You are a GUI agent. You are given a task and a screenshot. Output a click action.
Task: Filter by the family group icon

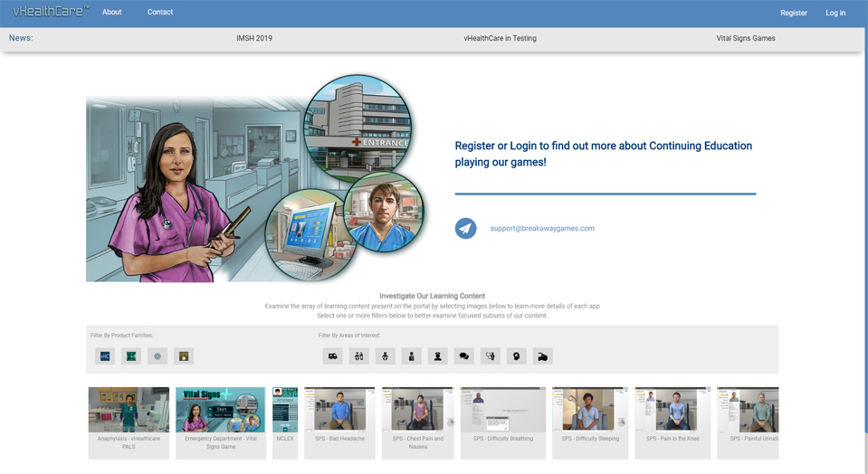coord(358,356)
